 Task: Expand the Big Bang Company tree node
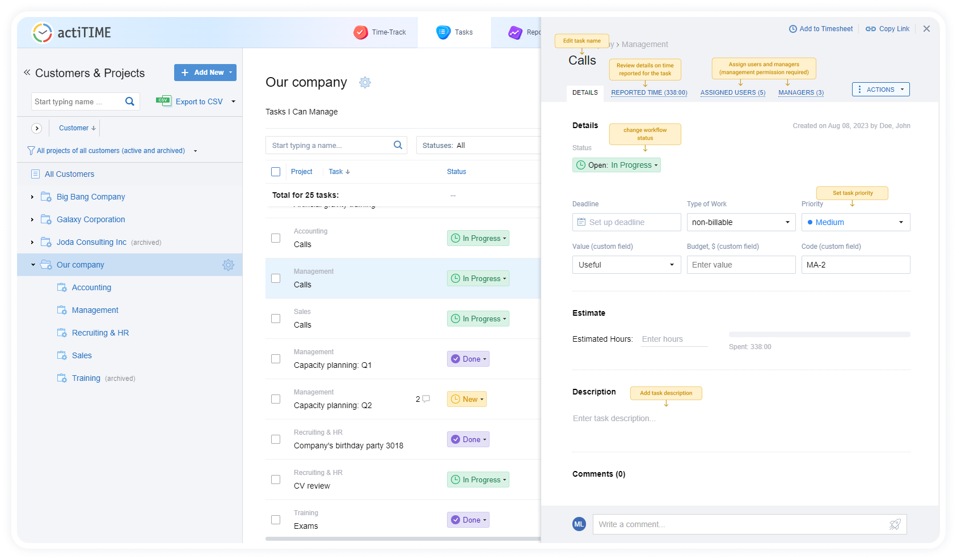[x=32, y=197]
